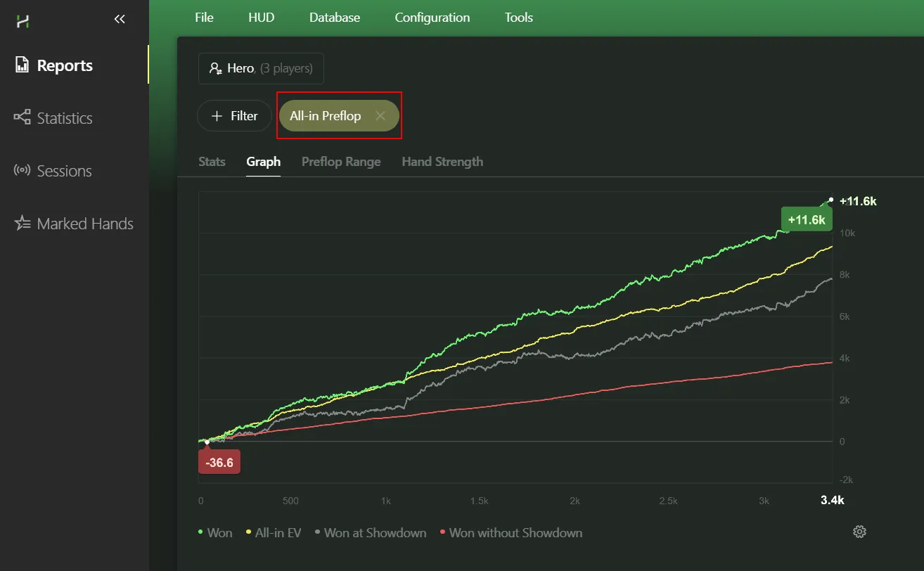924x571 pixels.
Task: Open the Configuration menu
Action: pos(432,18)
